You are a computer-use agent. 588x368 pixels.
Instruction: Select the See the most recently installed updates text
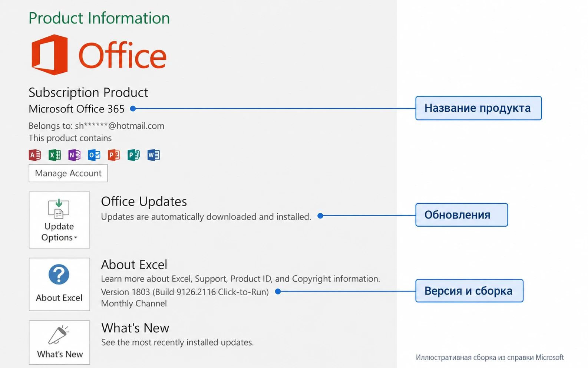click(177, 342)
